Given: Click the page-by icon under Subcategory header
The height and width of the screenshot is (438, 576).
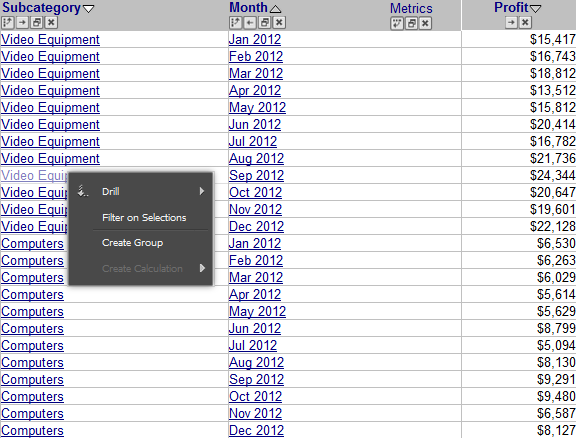Looking at the screenshot, I should pos(37,23).
